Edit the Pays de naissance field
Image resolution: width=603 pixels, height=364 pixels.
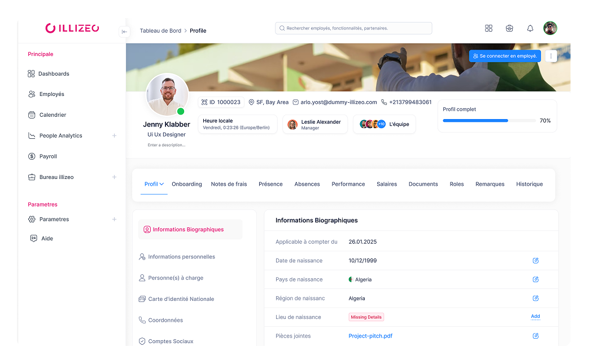tap(535, 279)
